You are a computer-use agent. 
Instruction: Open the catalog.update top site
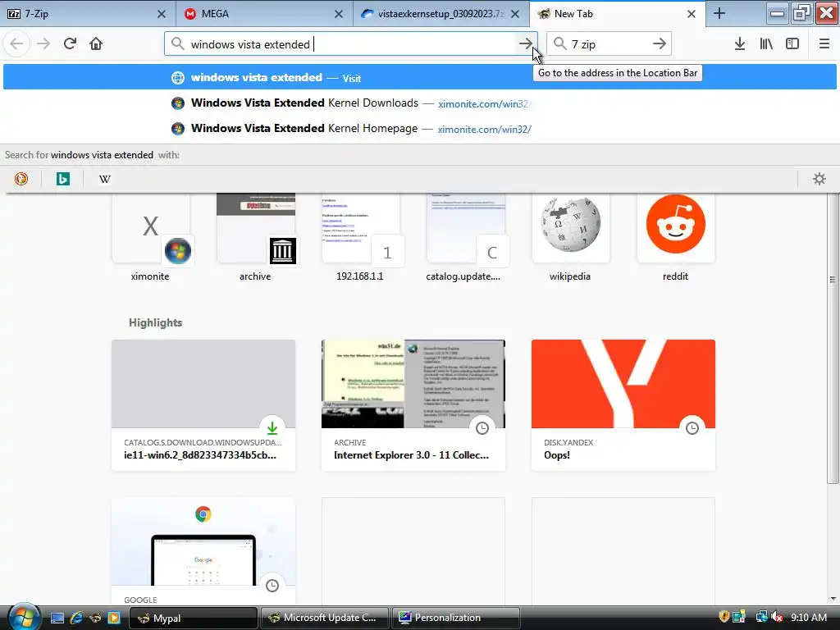pyautogui.click(x=466, y=236)
